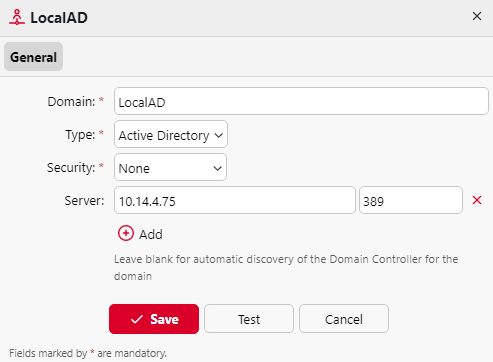This screenshot has width=493, height=362.
Task: Test the domain connection
Action: click(249, 319)
